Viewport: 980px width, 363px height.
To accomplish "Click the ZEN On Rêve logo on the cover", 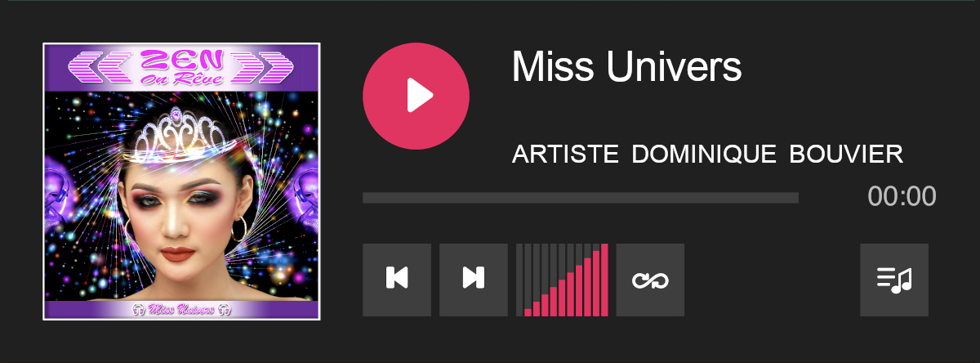I will pyautogui.click(x=180, y=67).
